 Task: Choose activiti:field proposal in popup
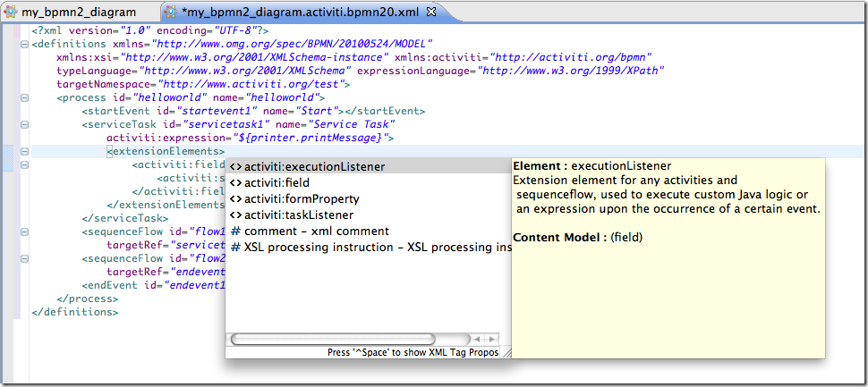(x=368, y=182)
